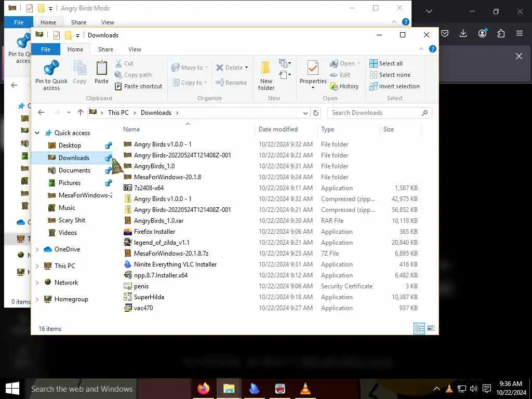Click Select none in ribbon

coord(390,75)
